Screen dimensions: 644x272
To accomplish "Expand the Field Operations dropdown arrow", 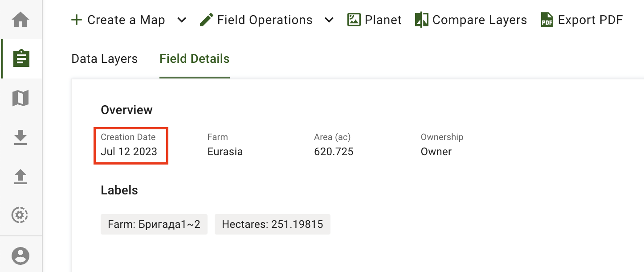I will [329, 20].
